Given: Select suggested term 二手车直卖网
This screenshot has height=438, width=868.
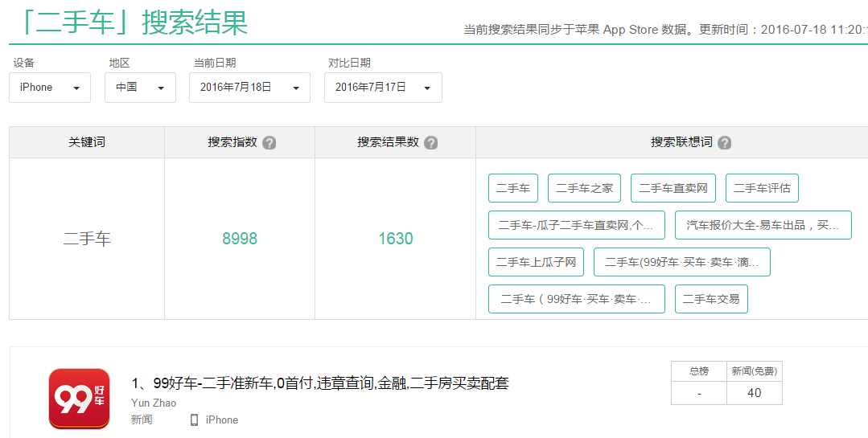Looking at the screenshot, I should click(673, 188).
